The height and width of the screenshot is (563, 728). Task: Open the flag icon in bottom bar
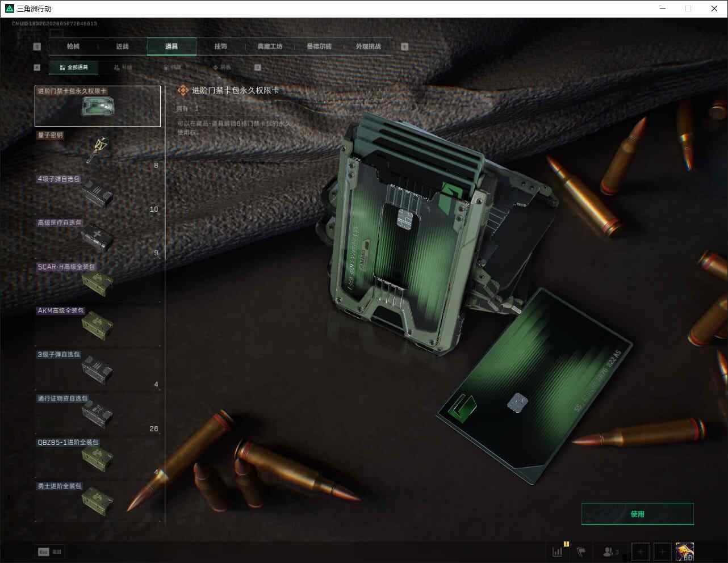point(581,552)
